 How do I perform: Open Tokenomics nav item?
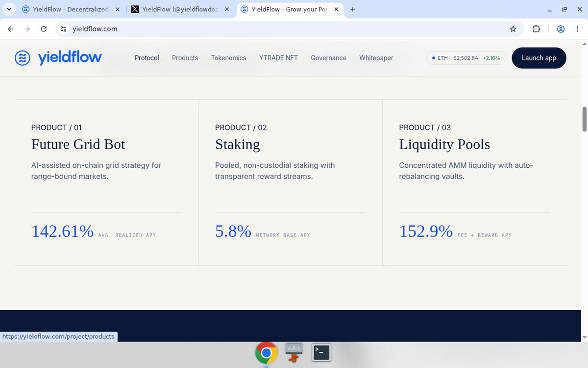tap(228, 58)
